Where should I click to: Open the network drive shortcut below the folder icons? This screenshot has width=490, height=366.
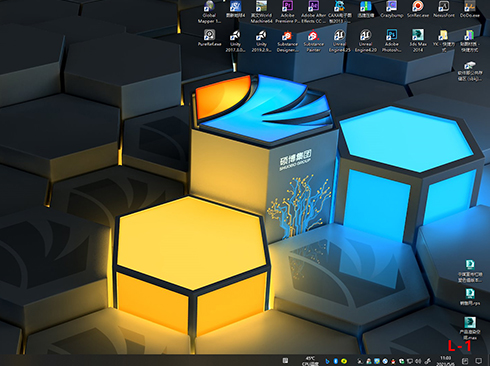[470, 71]
